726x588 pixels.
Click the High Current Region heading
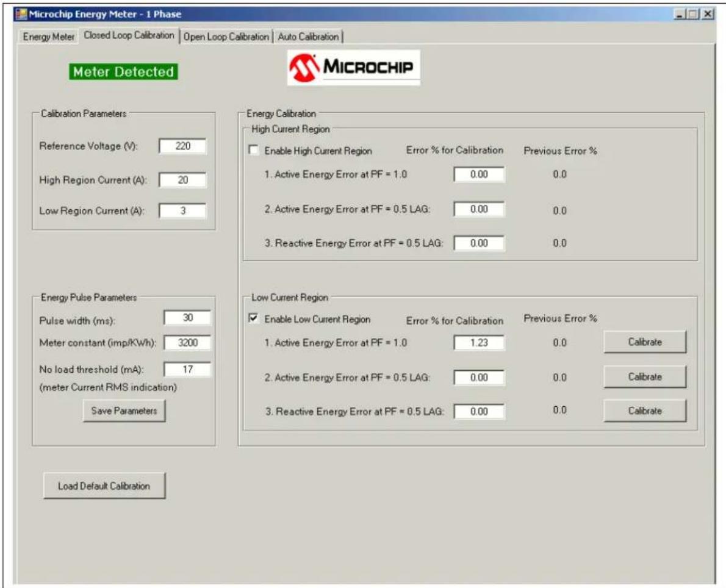click(x=291, y=129)
